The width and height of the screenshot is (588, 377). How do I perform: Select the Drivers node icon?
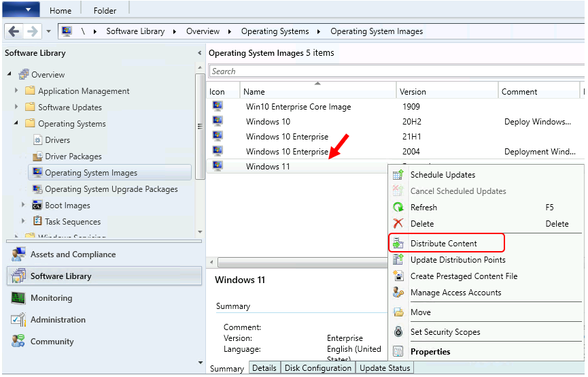click(x=37, y=140)
